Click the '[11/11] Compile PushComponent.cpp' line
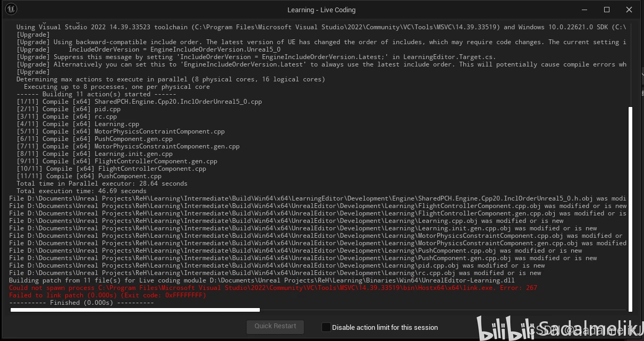Screen dimensions: 644x341 coord(89,176)
